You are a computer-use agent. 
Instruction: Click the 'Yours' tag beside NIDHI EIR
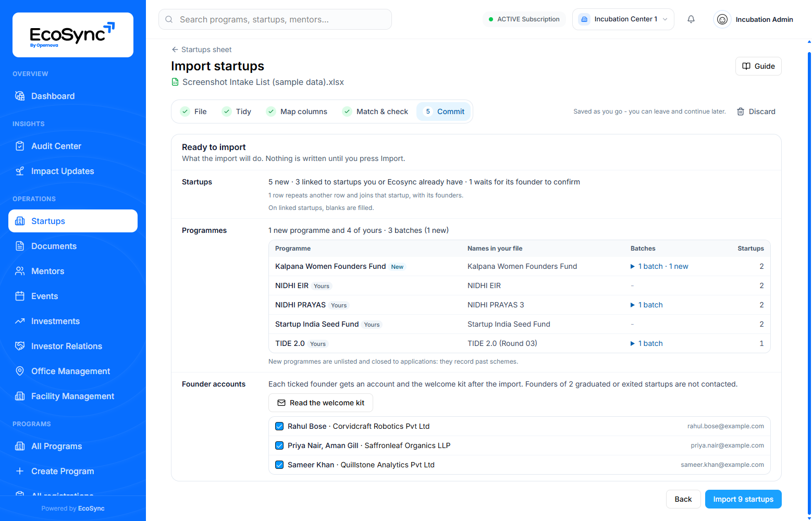coord(322,286)
